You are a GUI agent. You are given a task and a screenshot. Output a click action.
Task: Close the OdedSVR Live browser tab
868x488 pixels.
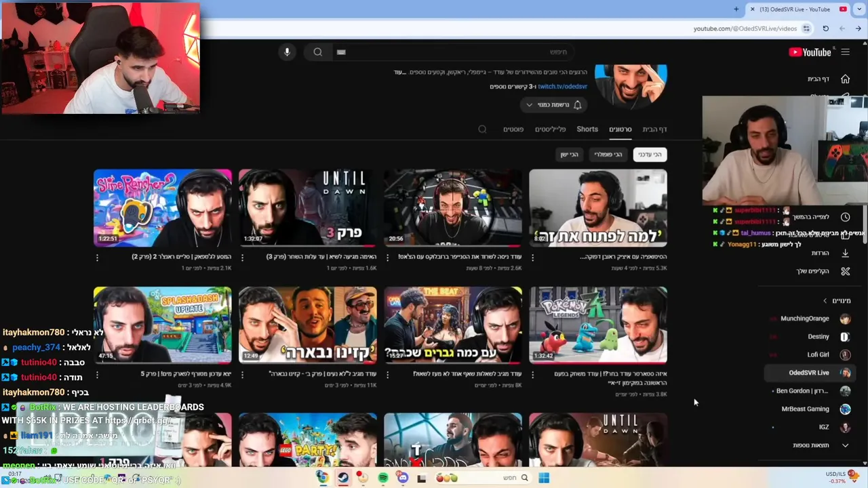point(753,9)
